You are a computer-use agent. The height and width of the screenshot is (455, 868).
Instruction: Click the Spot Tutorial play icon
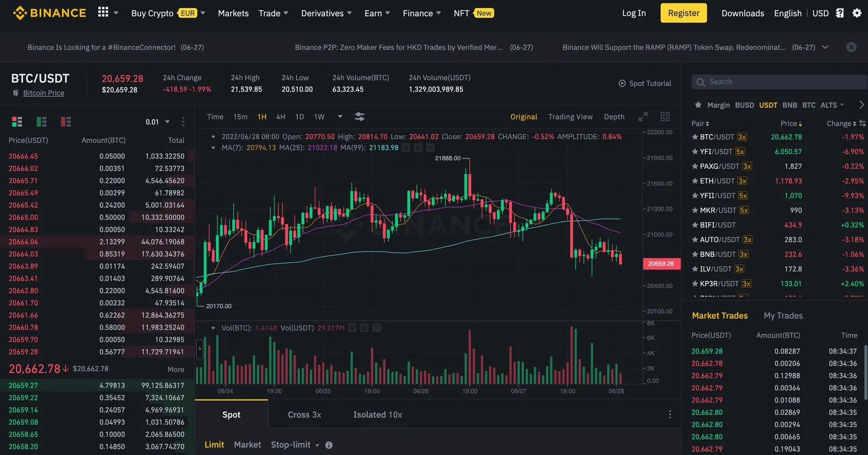point(622,83)
